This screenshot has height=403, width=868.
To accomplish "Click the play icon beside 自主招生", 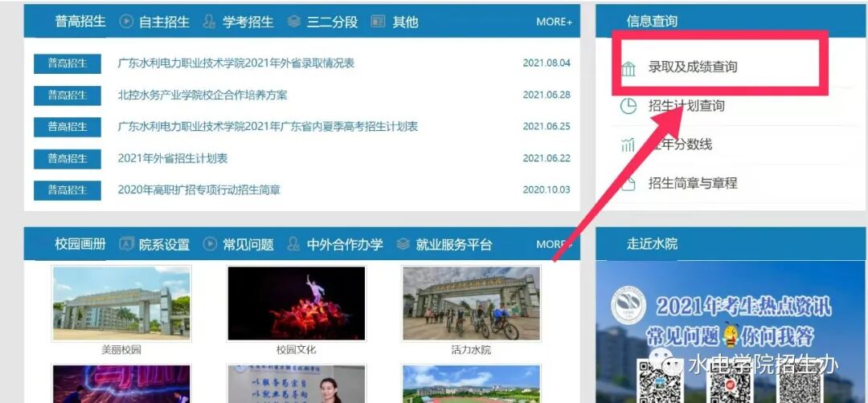I will (127, 22).
